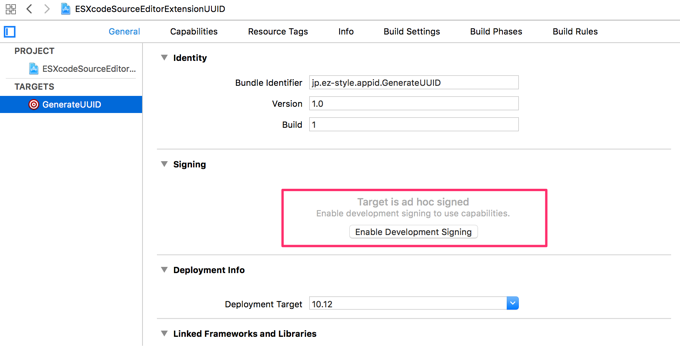
Task: Click the Version field showing 1.0
Action: (x=414, y=104)
